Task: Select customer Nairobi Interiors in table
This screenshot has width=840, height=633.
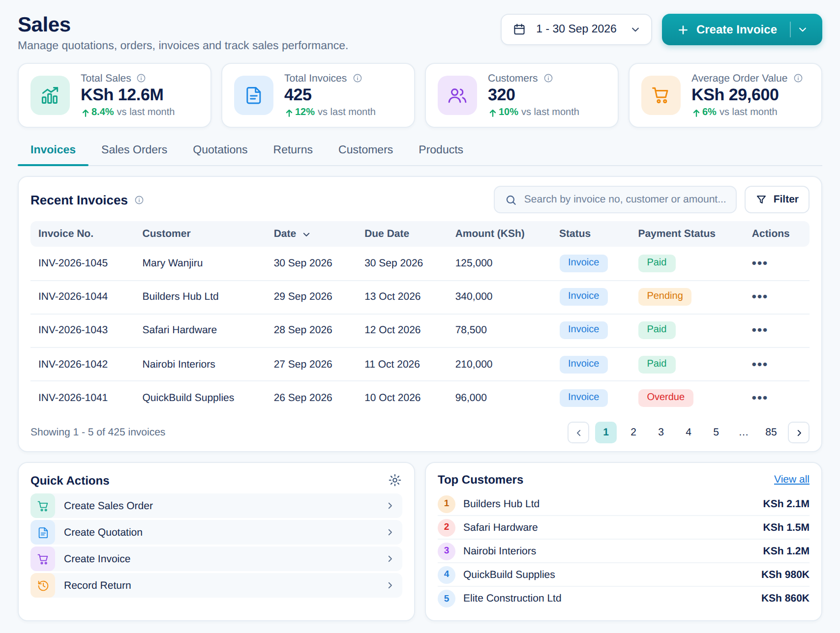Action: pos(179,364)
